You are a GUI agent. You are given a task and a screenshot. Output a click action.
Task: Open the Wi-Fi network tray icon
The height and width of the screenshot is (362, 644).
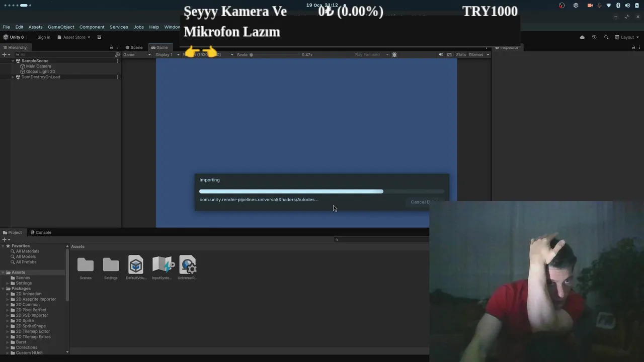click(x=609, y=6)
